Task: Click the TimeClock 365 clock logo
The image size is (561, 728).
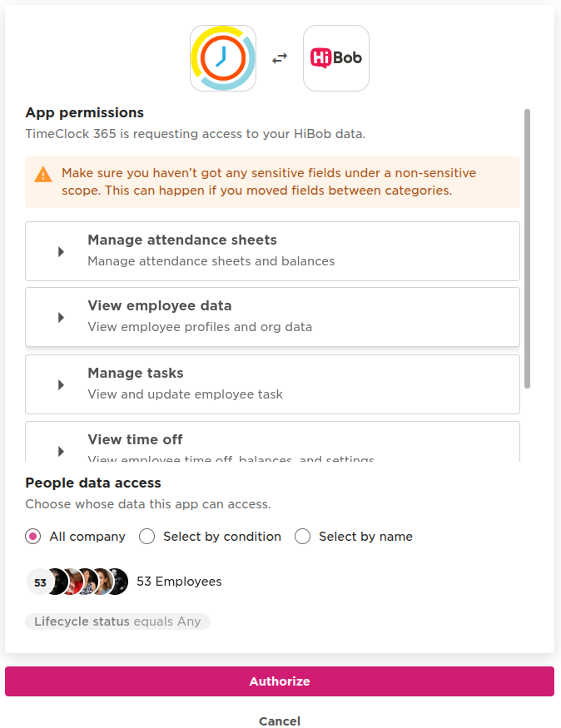Action: (x=223, y=58)
